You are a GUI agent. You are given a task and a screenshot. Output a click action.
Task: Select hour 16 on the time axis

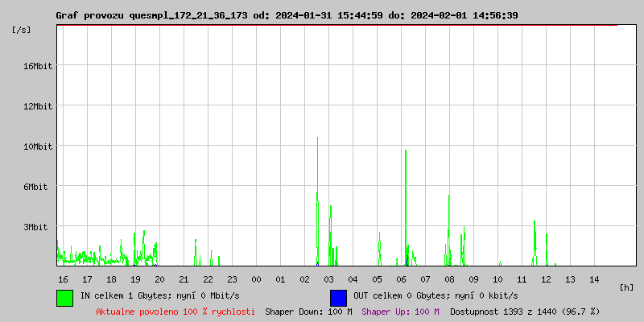[63, 279]
